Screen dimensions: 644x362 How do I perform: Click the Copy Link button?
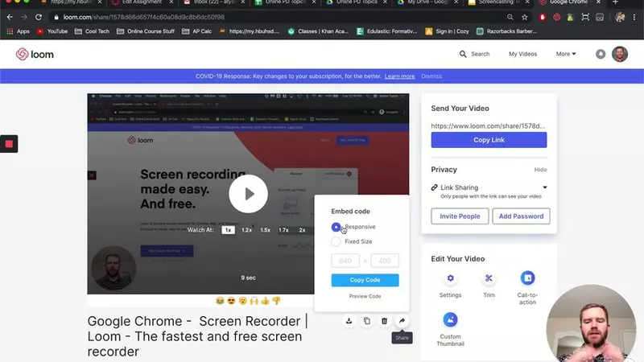coord(489,140)
